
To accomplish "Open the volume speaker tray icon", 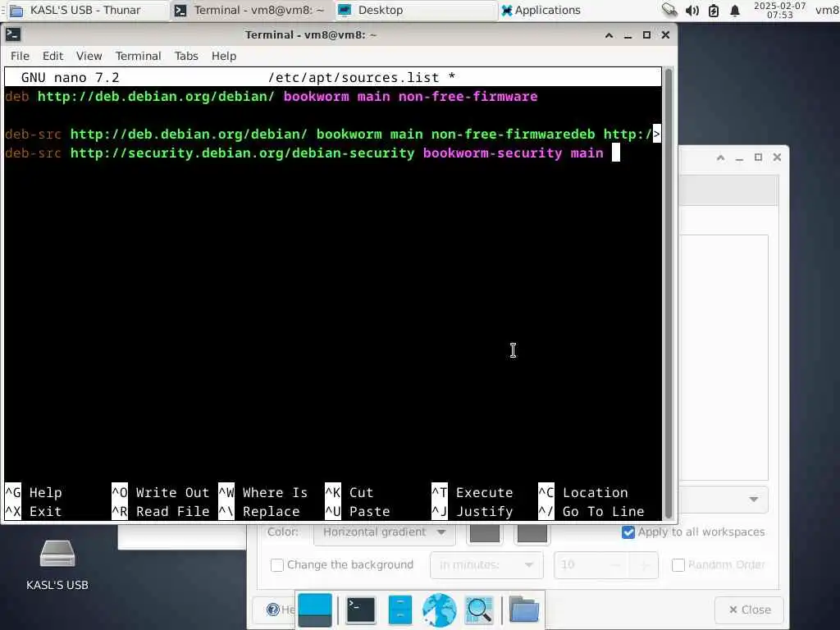I will 692,10.
